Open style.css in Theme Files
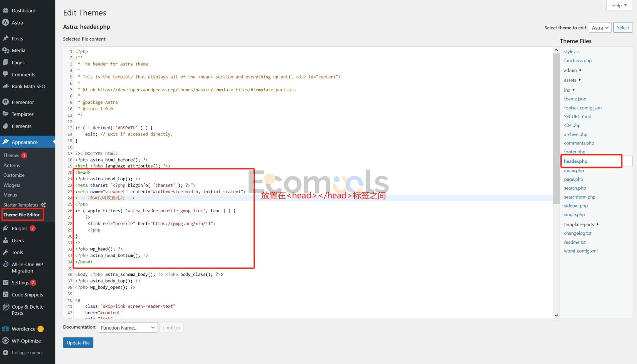 (x=572, y=51)
